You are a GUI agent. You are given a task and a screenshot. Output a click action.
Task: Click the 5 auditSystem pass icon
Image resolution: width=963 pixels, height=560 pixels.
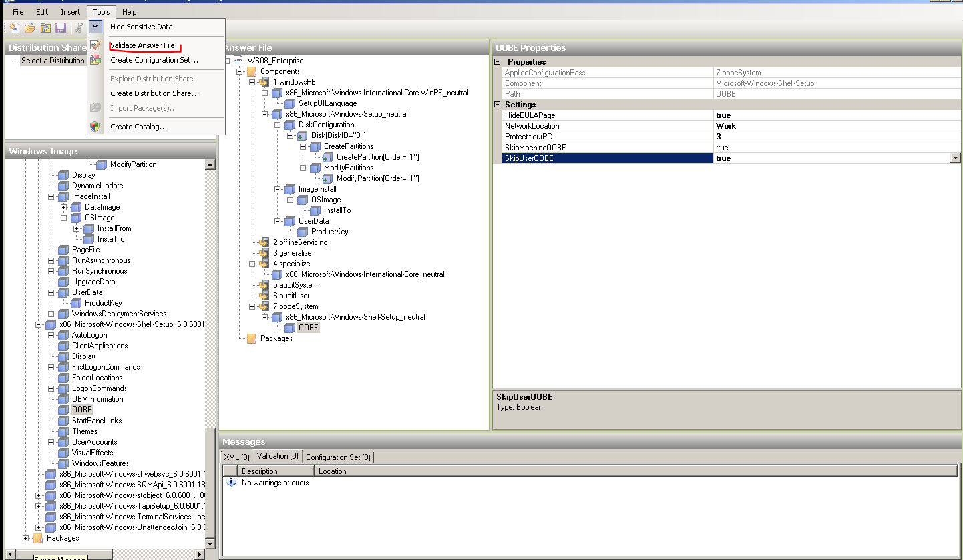point(264,285)
